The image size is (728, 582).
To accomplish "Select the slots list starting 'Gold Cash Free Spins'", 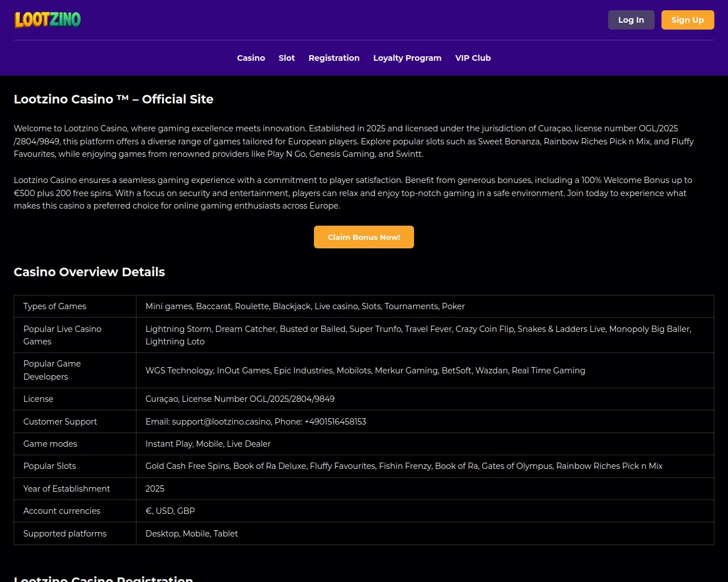I will click(404, 466).
